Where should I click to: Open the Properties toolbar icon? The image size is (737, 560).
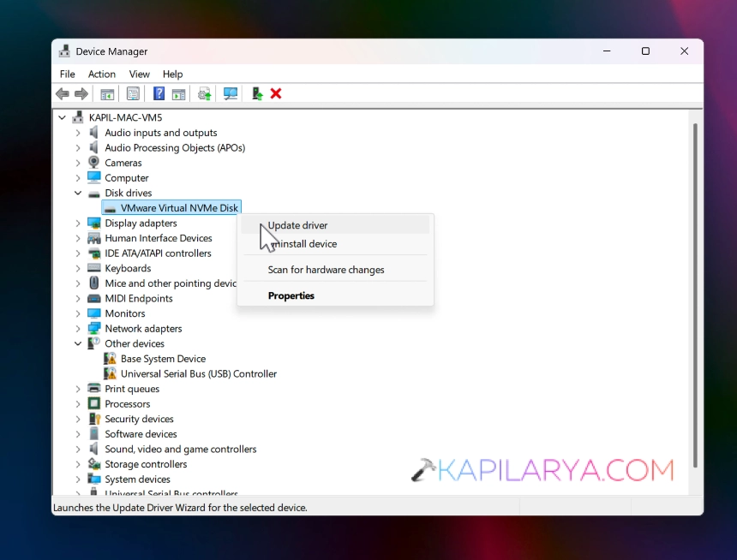tap(133, 94)
